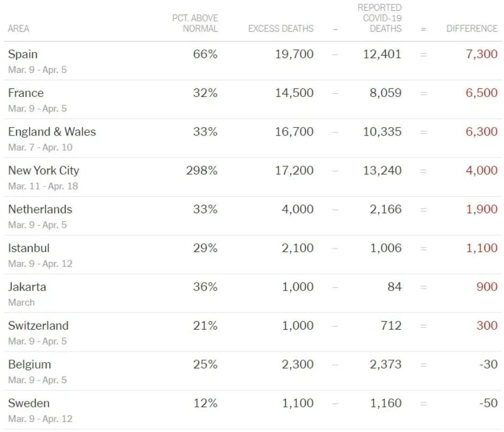Click the New York City area name

[x=43, y=170]
